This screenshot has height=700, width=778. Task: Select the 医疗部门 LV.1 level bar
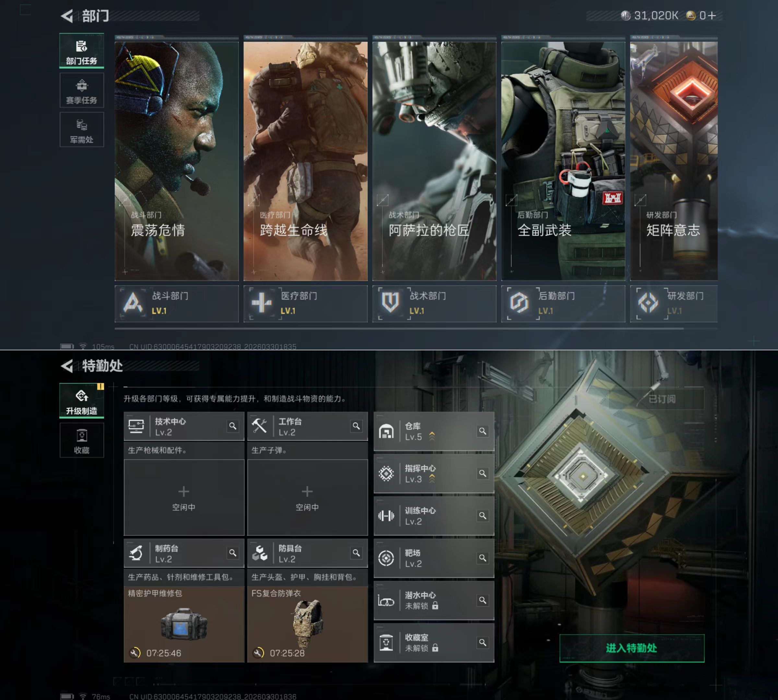pos(305,303)
